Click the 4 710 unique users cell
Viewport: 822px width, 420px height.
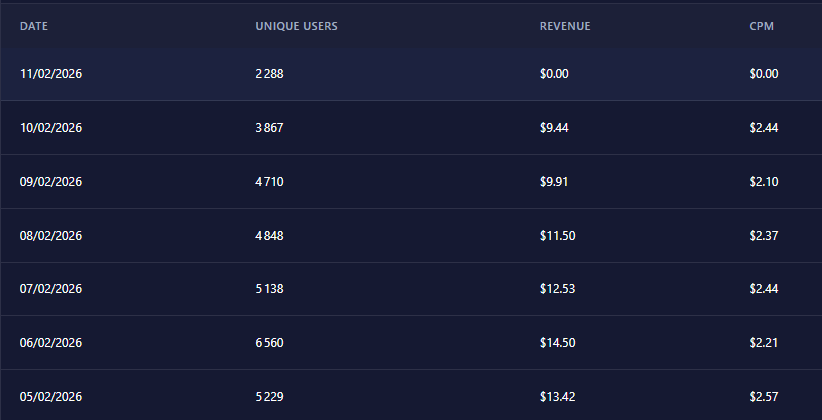270,181
